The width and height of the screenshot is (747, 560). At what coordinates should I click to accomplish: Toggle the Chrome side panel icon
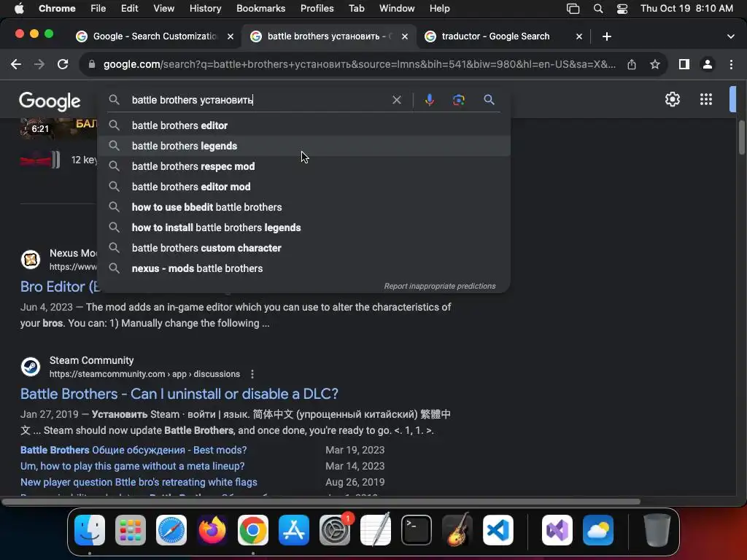coord(684,64)
